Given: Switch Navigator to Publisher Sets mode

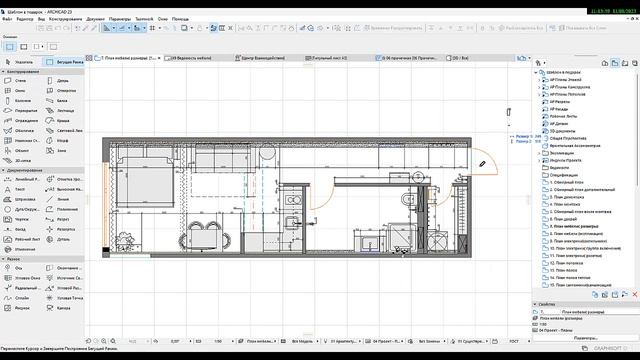Looking at the screenshot, I should (635, 63).
